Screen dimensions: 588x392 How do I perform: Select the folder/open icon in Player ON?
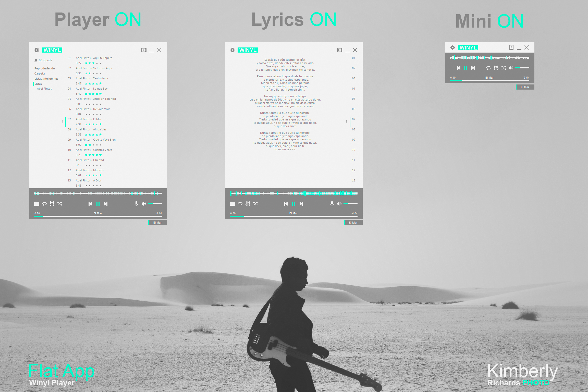click(36, 204)
